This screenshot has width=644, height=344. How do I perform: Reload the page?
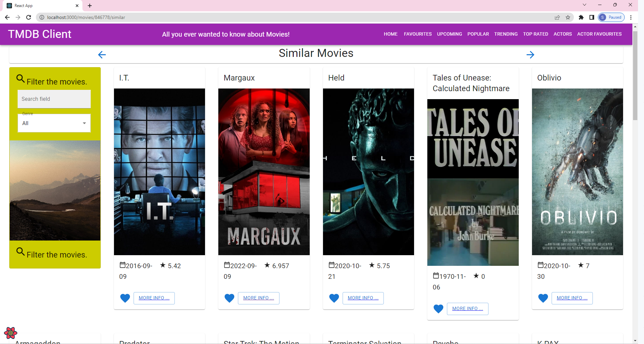click(29, 17)
